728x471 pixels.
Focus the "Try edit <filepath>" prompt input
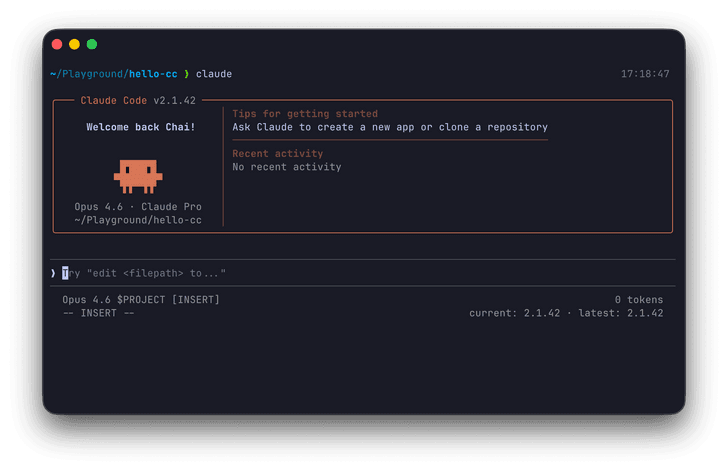[363, 273]
